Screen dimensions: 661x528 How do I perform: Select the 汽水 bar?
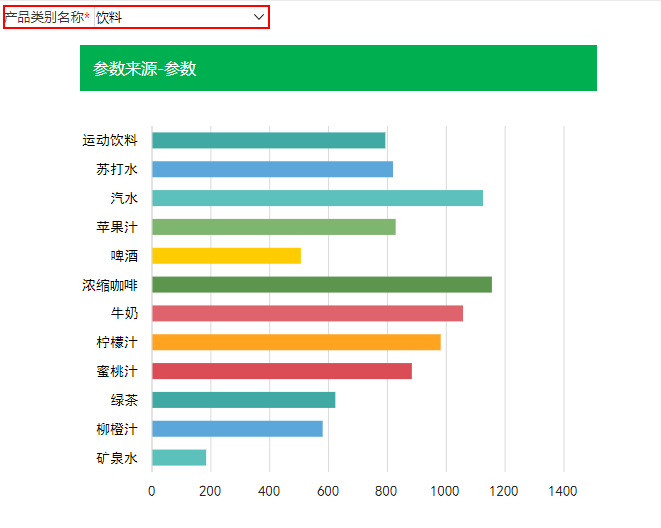pos(317,198)
